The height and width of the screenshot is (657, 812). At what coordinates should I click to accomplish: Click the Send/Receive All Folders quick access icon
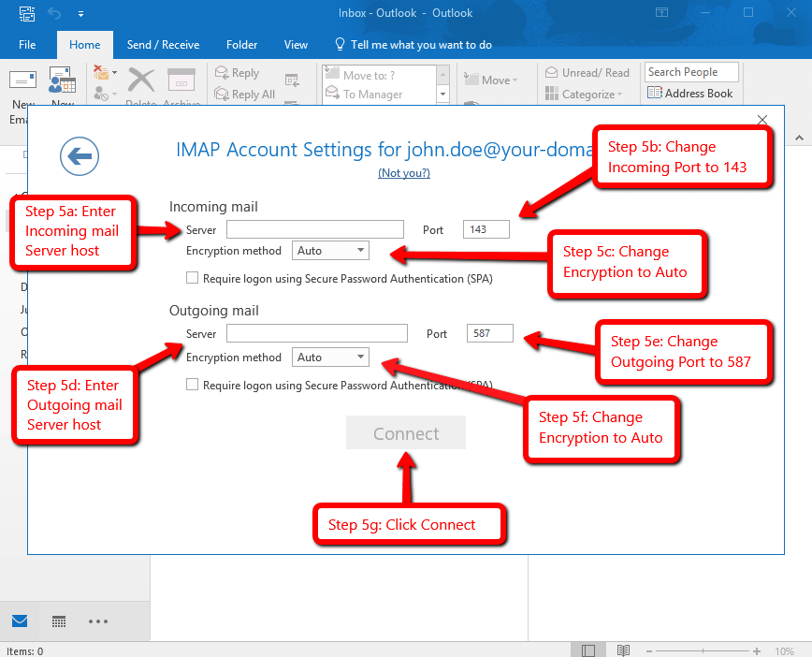[27, 13]
